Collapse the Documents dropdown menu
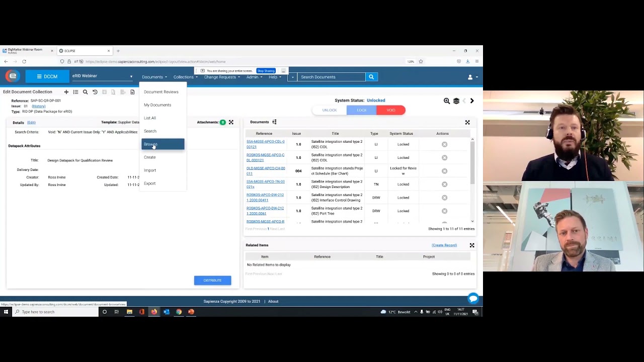644x362 pixels. (154, 77)
